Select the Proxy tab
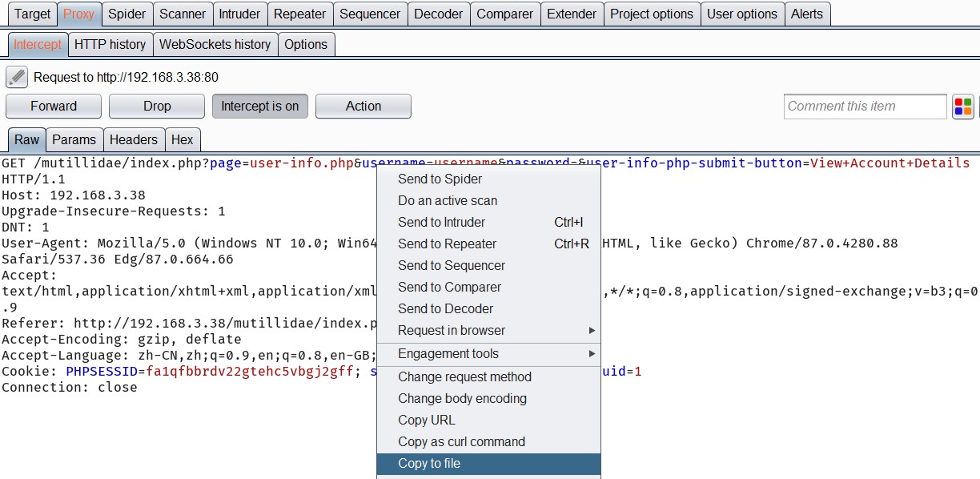Screen dimensions: 980x479 [79, 14]
